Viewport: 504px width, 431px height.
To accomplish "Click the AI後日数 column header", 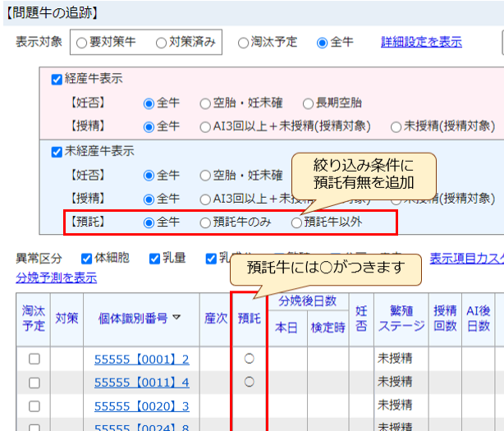I will [479, 319].
